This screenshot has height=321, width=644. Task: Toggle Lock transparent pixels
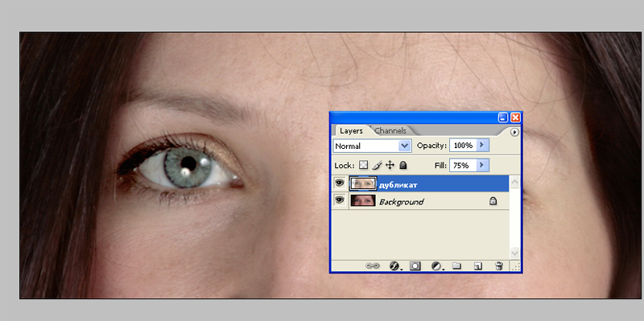pos(364,165)
